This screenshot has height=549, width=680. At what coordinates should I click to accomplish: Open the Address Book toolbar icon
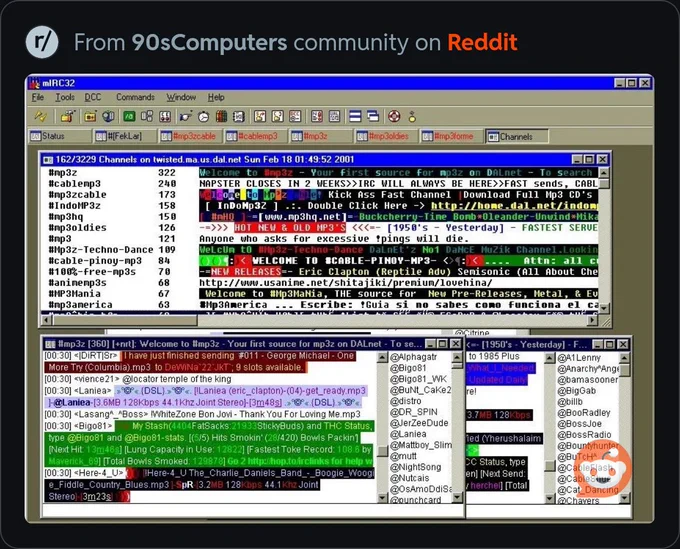(239, 116)
